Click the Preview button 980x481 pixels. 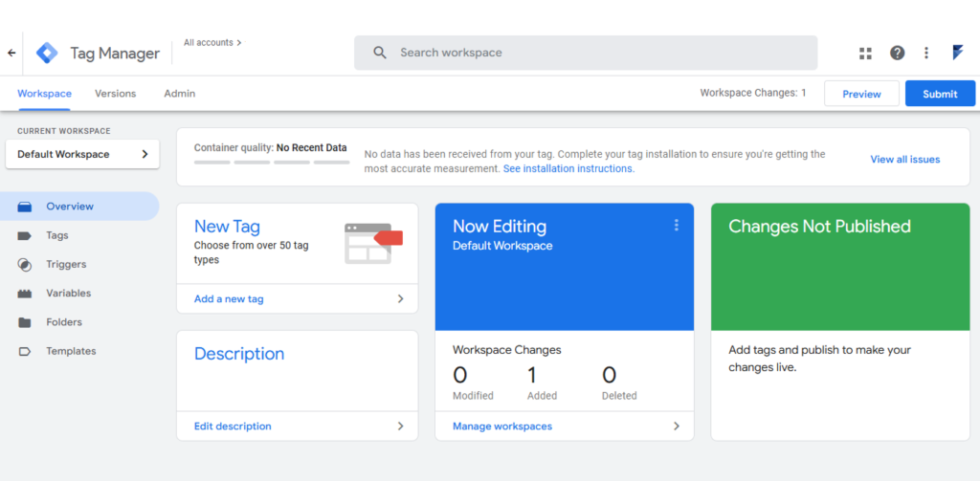[861, 94]
